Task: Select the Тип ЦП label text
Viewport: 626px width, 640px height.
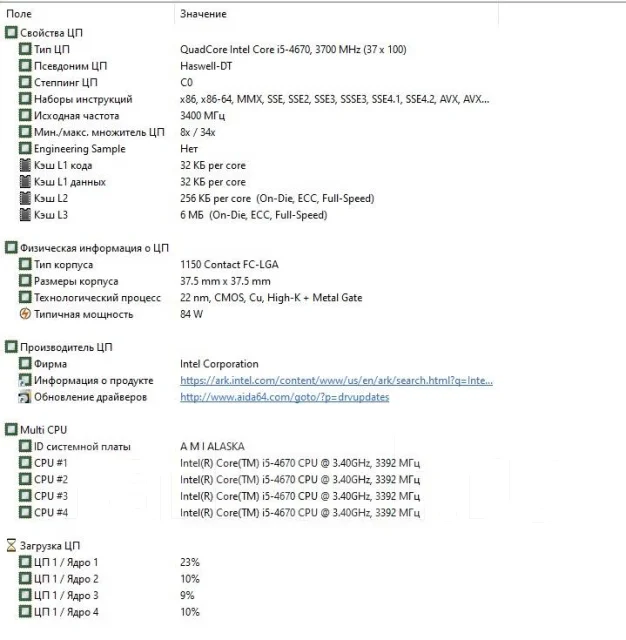Action: click(52, 49)
